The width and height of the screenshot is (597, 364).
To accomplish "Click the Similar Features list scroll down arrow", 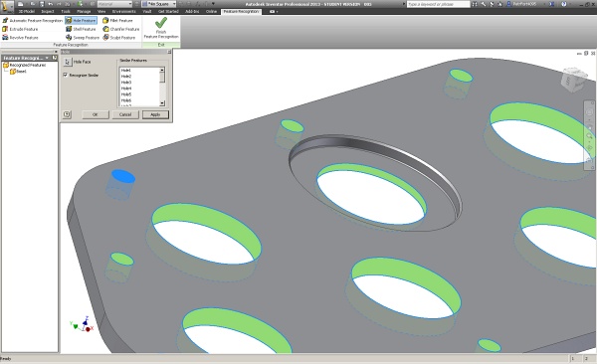I will [x=162, y=103].
